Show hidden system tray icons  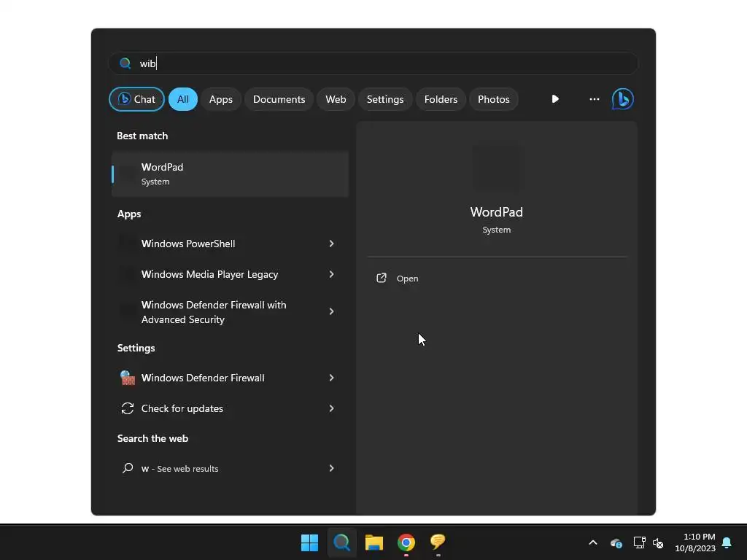tap(593, 542)
